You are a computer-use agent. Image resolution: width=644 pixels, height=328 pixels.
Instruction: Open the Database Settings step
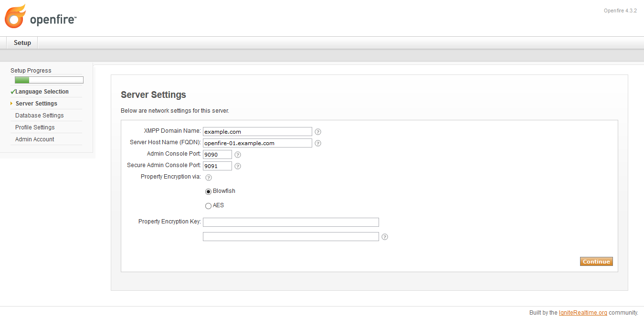click(x=39, y=115)
